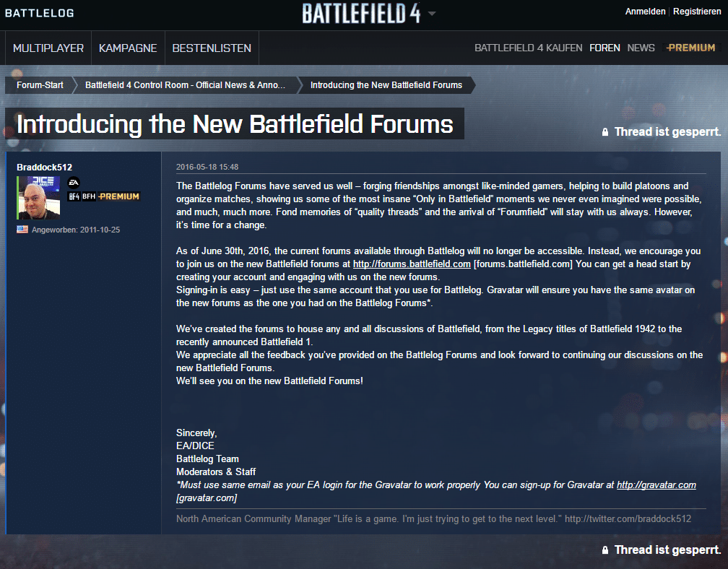Screen dimensions: 728x569
Task: Follow the gravatar.com link
Action: [x=656, y=485]
